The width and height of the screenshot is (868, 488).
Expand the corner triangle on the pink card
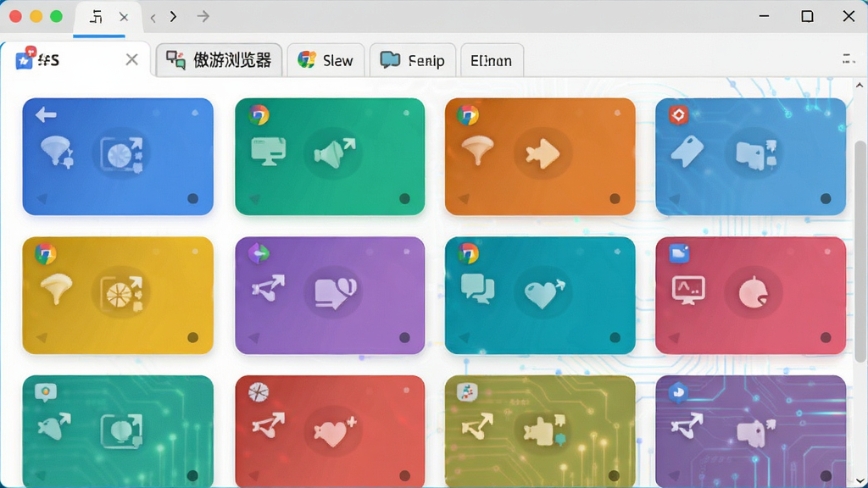[674, 337]
